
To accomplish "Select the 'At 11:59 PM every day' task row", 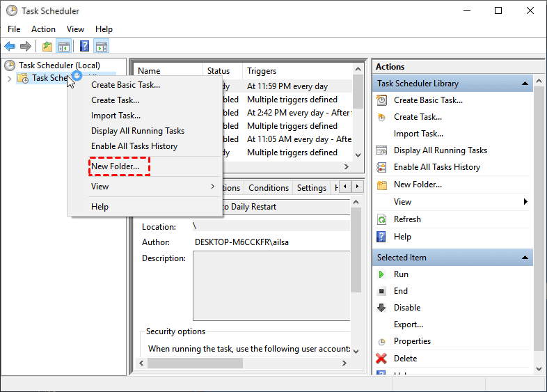I will [x=287, y=86].
